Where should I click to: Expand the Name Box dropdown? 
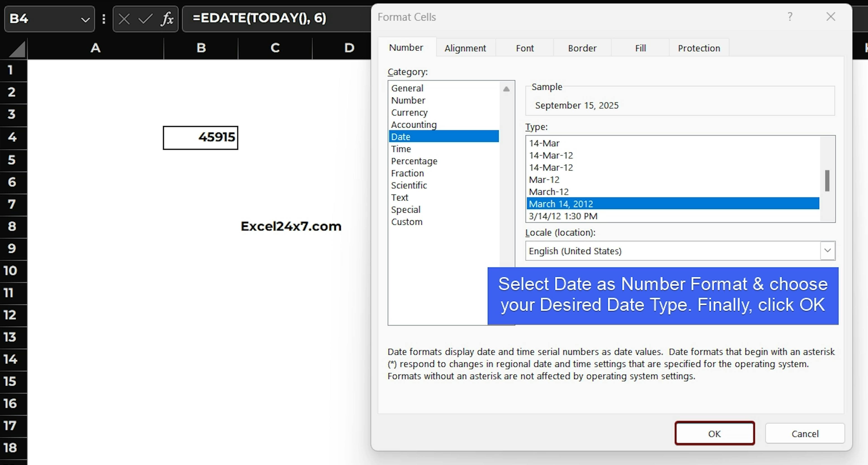point(85,19)
